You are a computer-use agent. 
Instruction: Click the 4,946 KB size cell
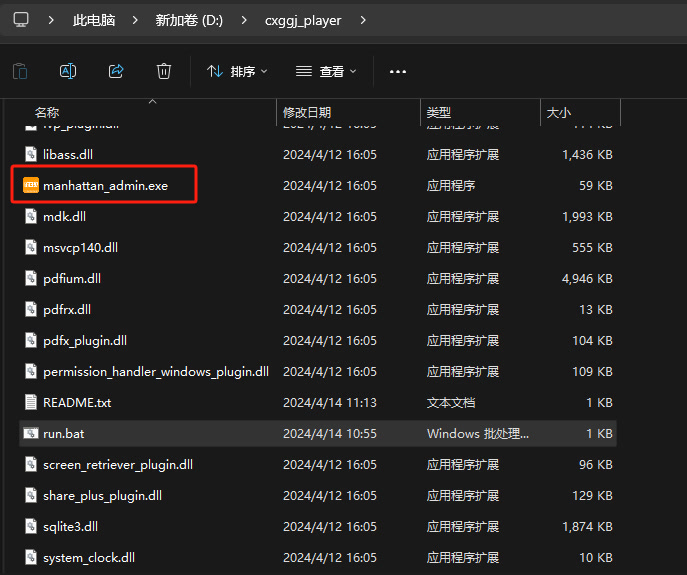coord(587,279)
